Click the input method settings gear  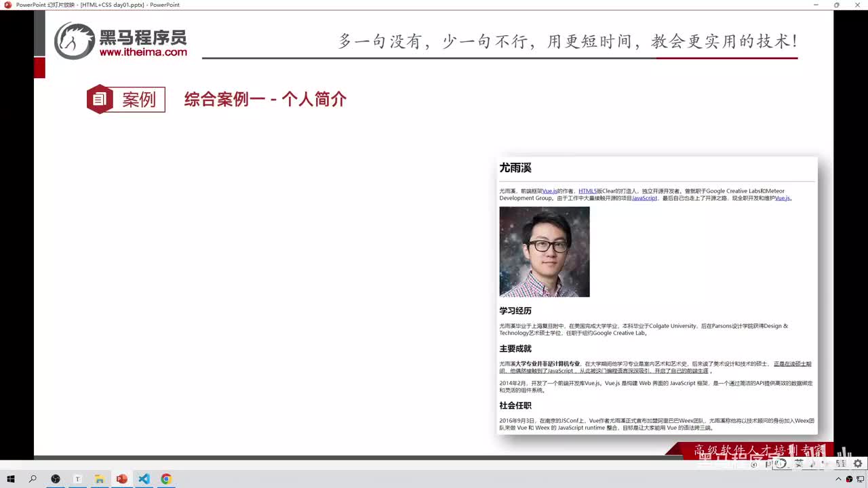tap(858, 464)
